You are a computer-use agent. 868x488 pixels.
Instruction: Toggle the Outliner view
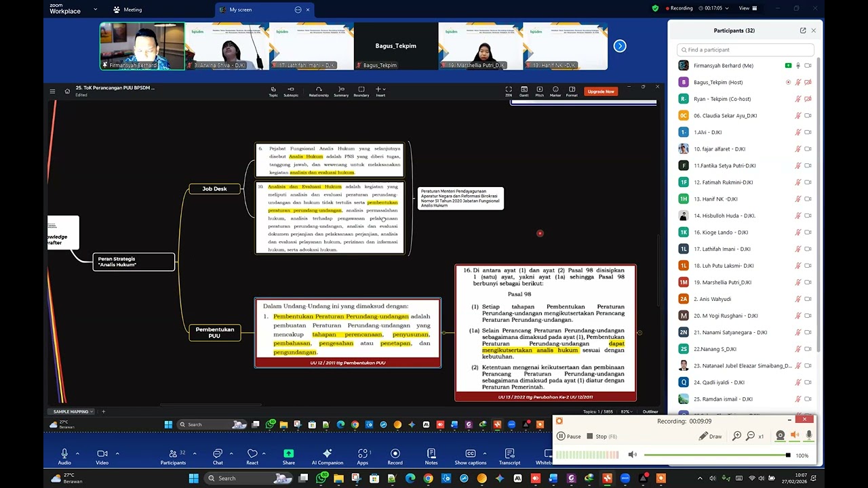pyautogui.click(x=650, y=411)
